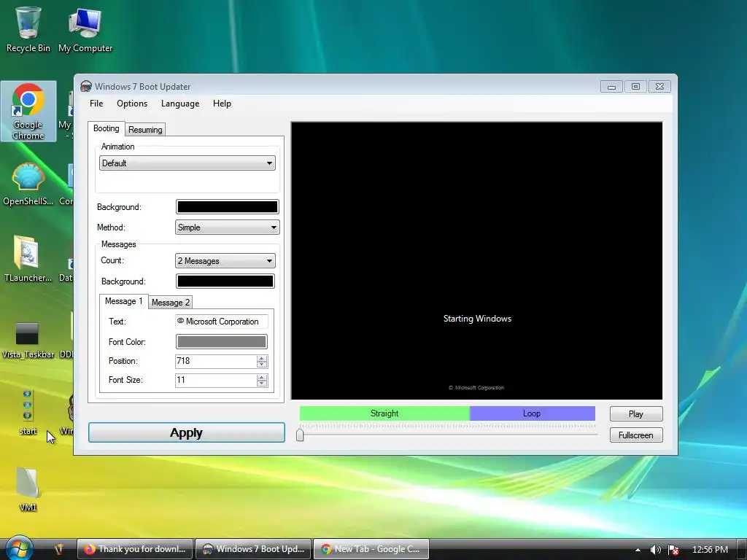Pick the Messages Background color swatch
Screen dimensions: 747x560
225,281
